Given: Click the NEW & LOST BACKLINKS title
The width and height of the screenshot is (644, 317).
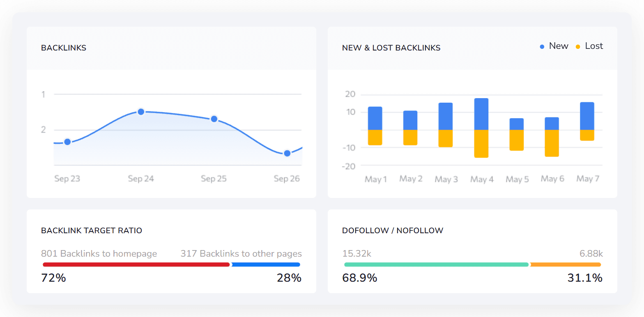Looking at the screenshot, I should [x=391, y=48].
